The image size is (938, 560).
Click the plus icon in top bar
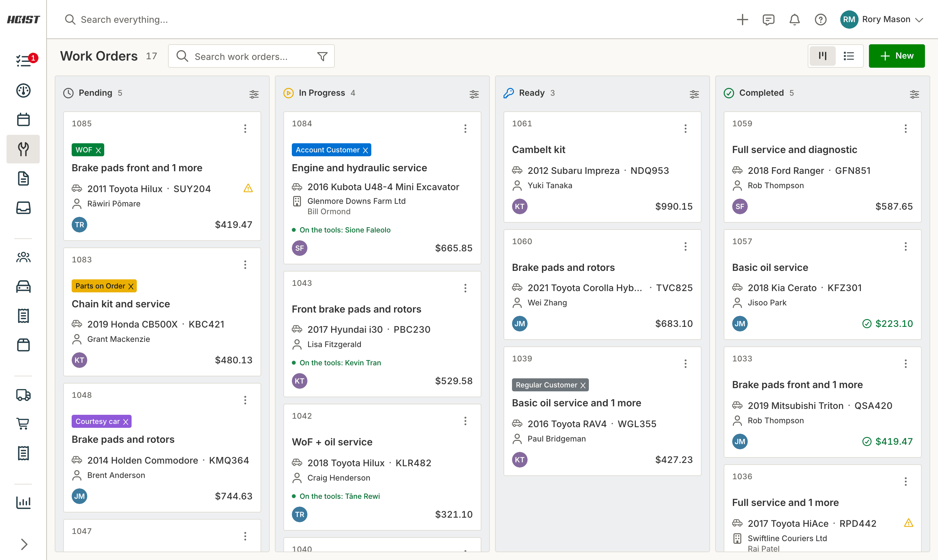(742, 19)
